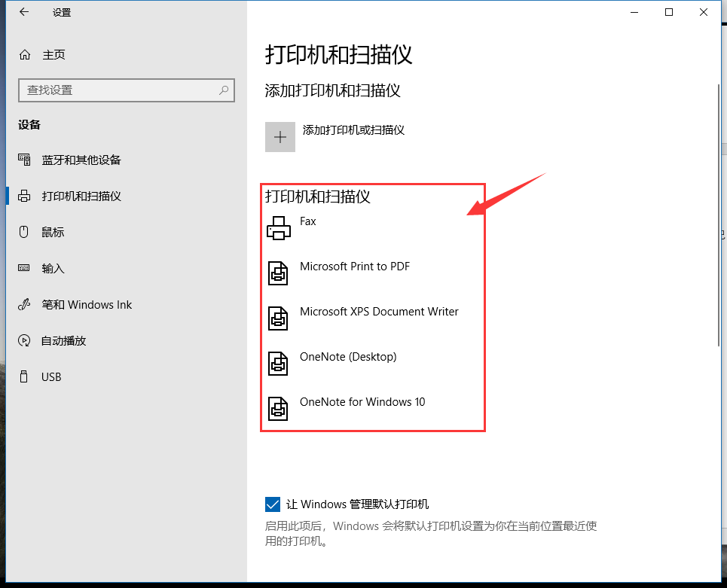Image resolution: width=727 pixels, height=588 pixels.
Task: Click the pen icon beside 笔和 Windows Ink
Action: (x=24, y=304)
